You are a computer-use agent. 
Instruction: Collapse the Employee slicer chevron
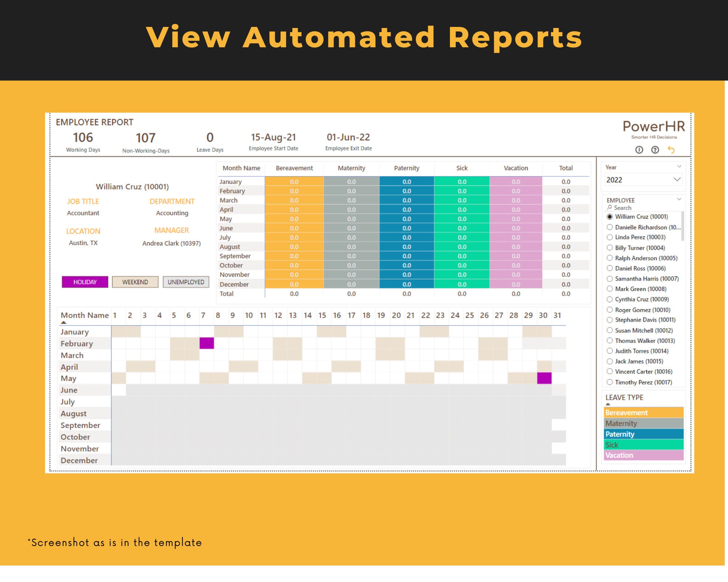tap(679, 199)
